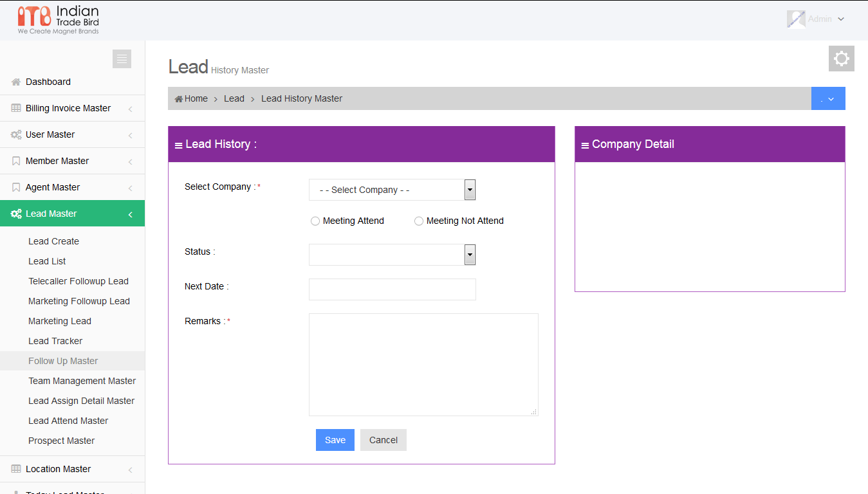The height and width of the screenshot is (494, 868).
Task: Select the Meeting Not Attend radio button
Action: pos(419,221)
